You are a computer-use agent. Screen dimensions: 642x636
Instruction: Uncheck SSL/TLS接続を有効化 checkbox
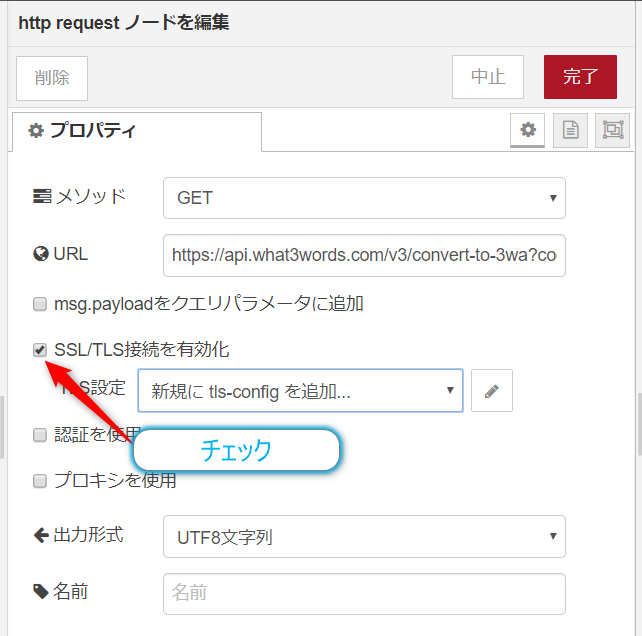coord(40,350)
